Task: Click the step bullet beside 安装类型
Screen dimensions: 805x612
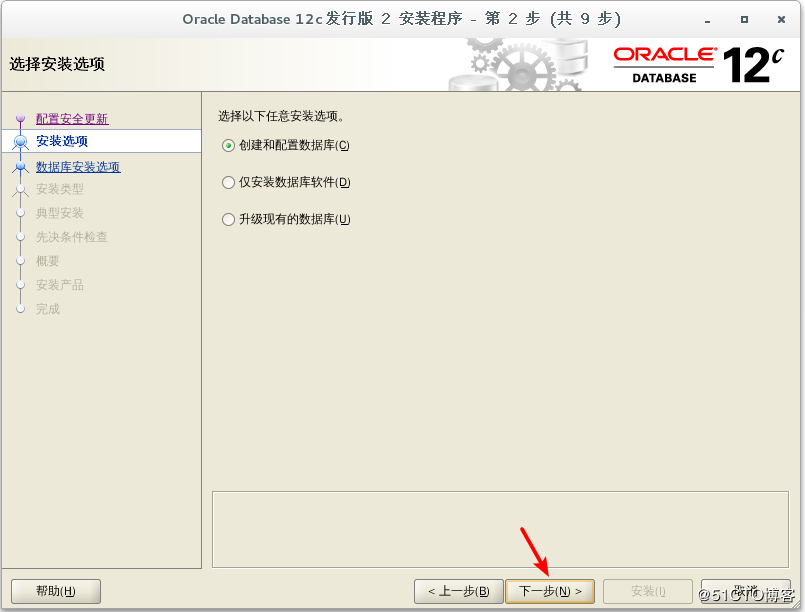Action: (21, 189)
